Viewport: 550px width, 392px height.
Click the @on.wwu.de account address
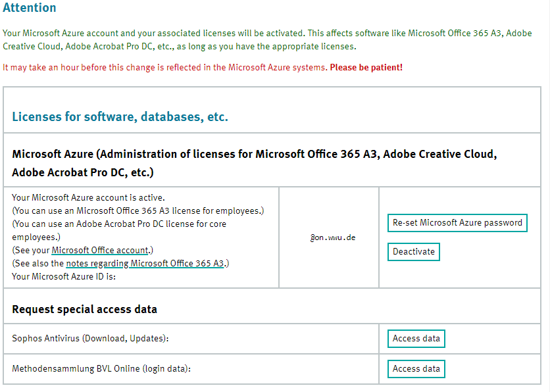pyautogui.click(x=333, y=237)
